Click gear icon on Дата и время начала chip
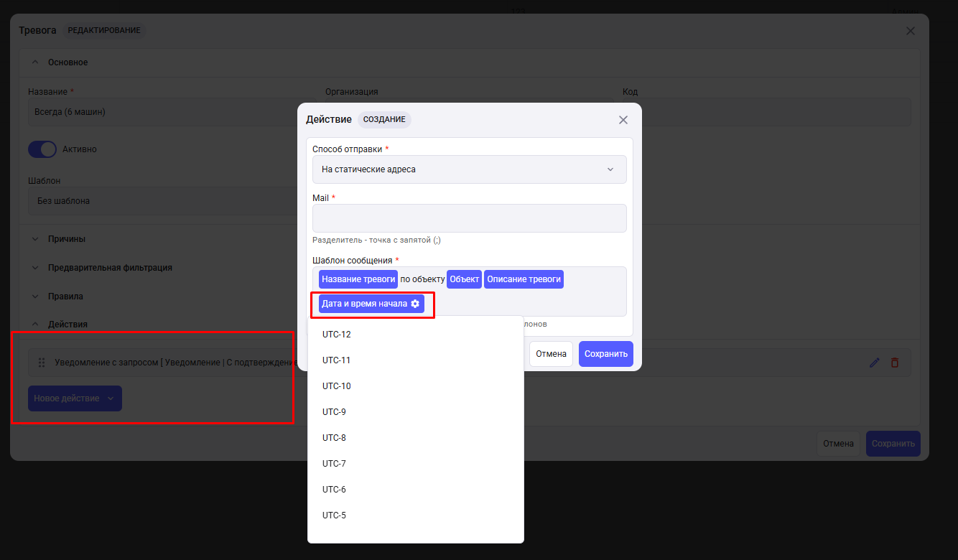The width and height of the screenshot is (958, 560). pos(415,304)
